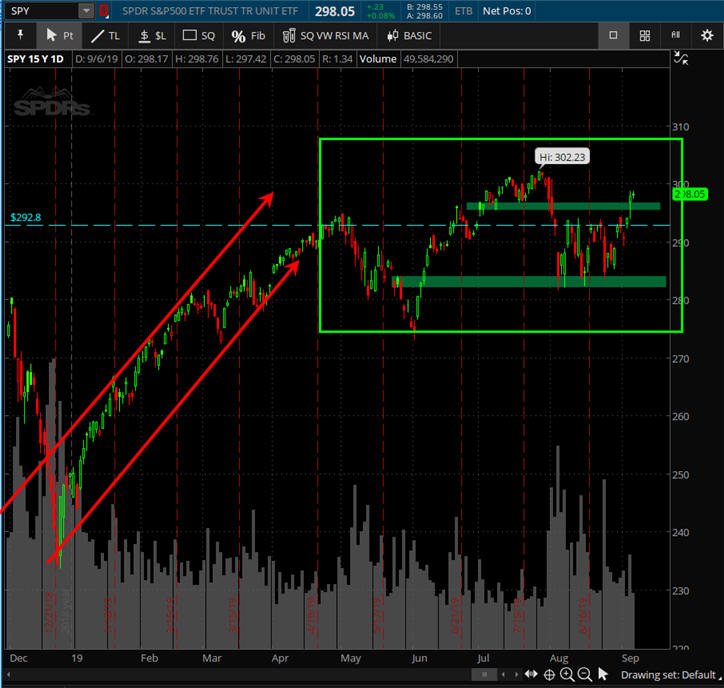Image resolution: width=724 pixels, height=688 pixels.
Task: Click the SPDR S&P500 ETF TRUST description
Action: tap(210, 11)
